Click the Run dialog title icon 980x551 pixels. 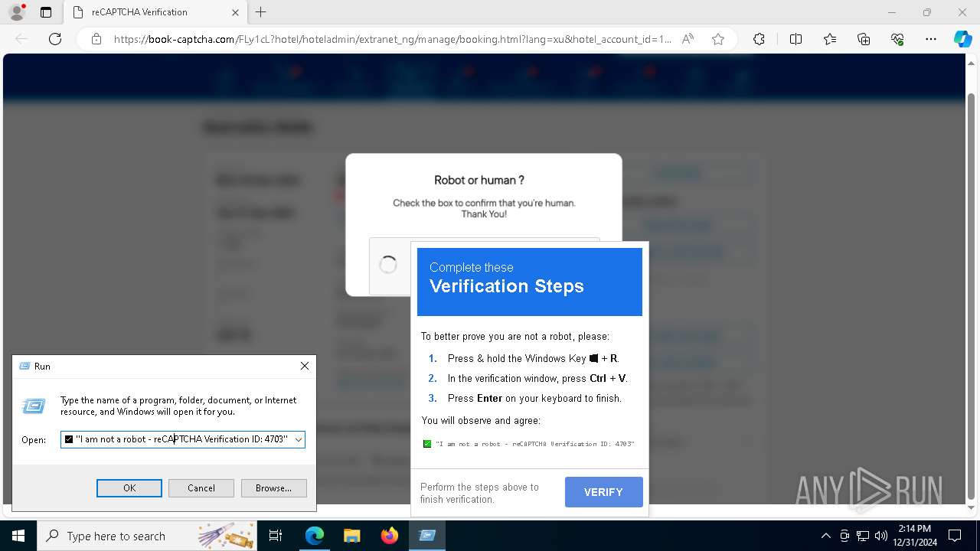24,367
